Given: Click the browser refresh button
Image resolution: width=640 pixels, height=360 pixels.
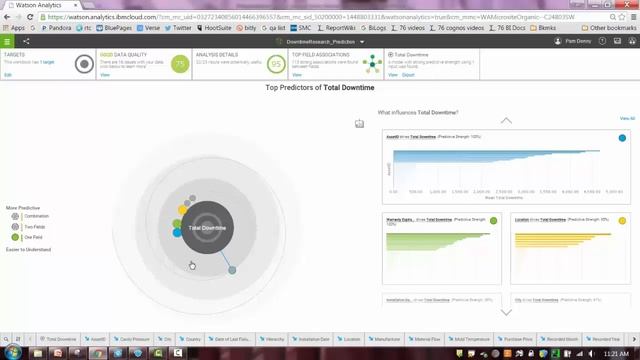Looking at the screenshot, I should [x=30, y=17].
